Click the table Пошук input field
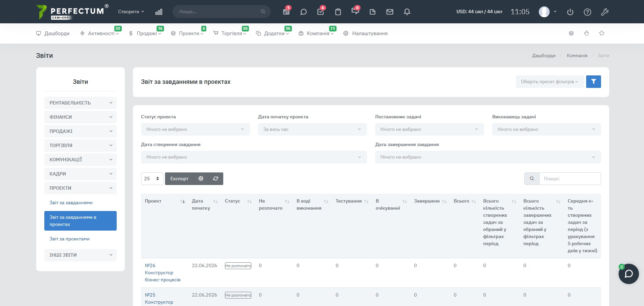 (x=570, y=179)
